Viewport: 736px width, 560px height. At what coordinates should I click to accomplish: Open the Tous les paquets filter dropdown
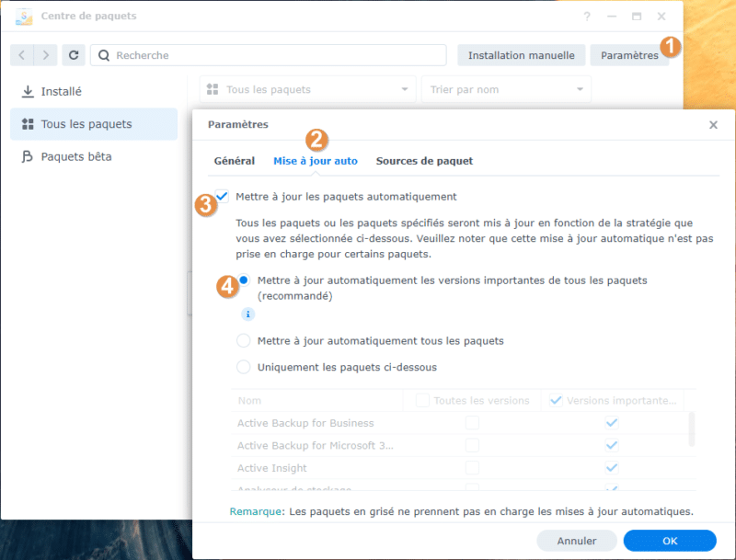[306, 89]
